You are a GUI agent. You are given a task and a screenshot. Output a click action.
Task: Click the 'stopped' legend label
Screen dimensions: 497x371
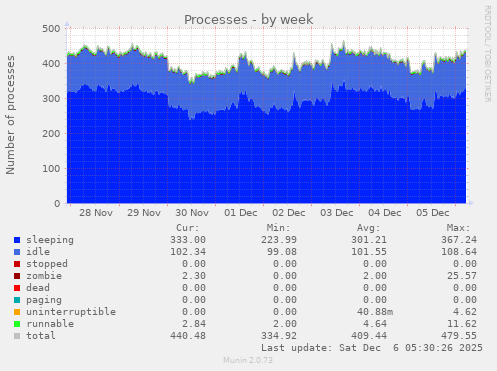[47, 264]
